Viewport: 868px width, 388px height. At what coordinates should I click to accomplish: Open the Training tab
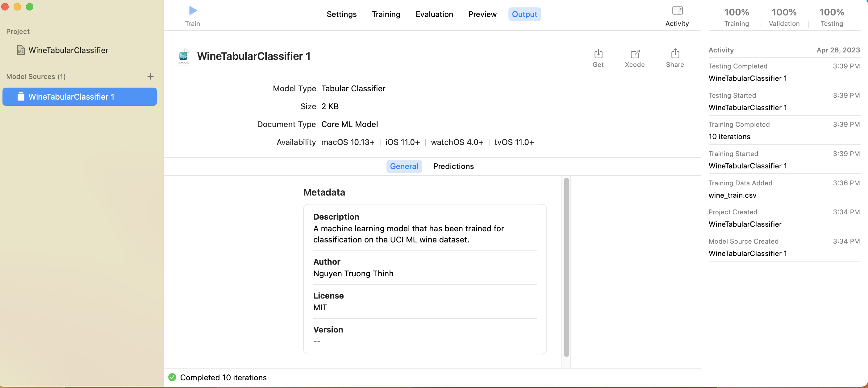coord(386,14)
